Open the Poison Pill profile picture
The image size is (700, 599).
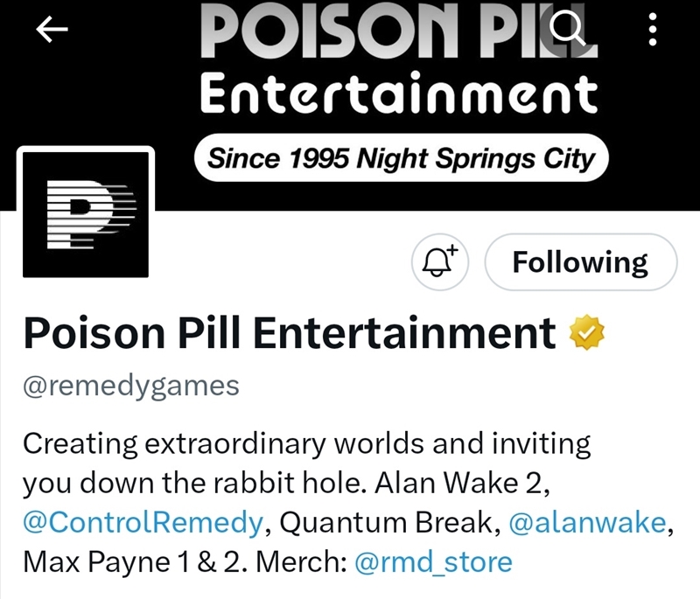pyautogui.click(x=86, y=214)
